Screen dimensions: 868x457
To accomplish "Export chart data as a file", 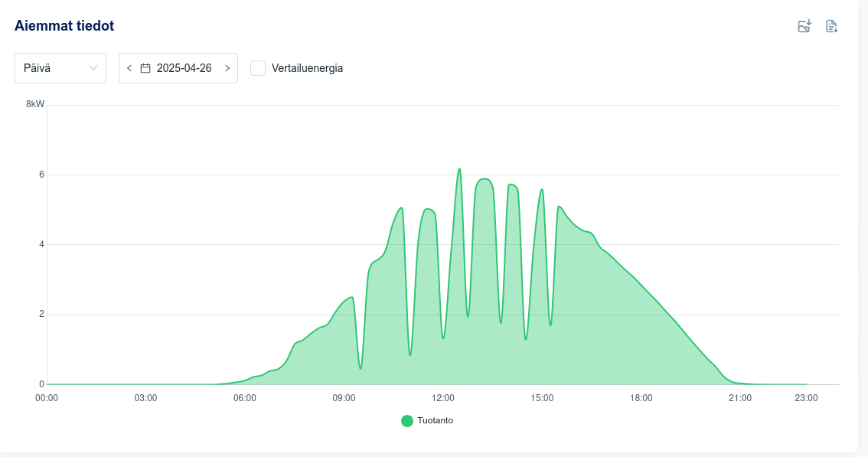I will coord(831,26).
